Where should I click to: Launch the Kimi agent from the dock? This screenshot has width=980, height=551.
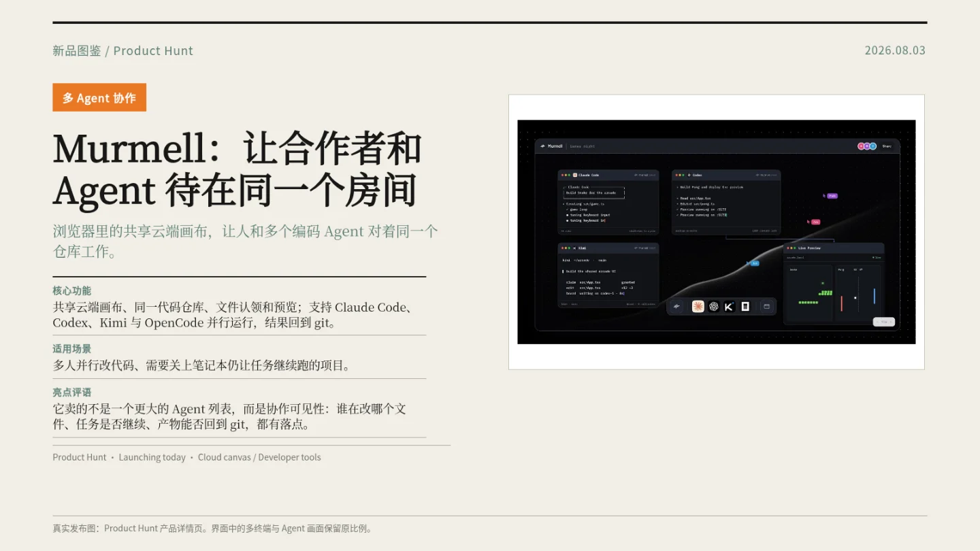[x=729, y=307]
